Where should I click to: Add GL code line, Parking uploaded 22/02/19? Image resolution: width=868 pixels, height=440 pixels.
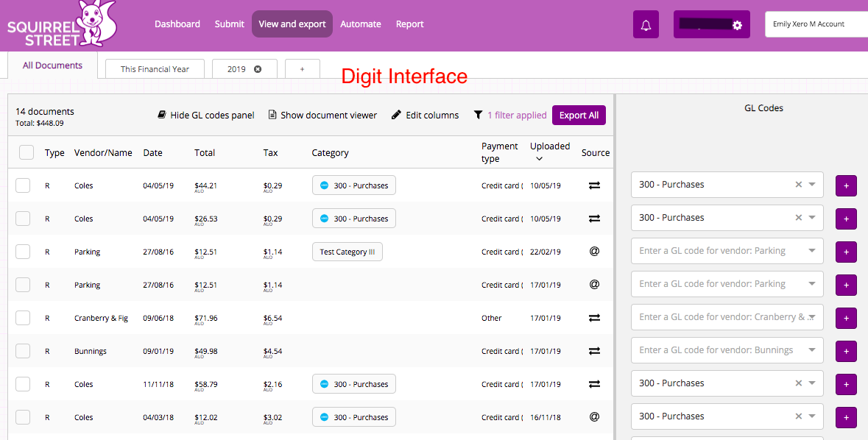point(846,252)
